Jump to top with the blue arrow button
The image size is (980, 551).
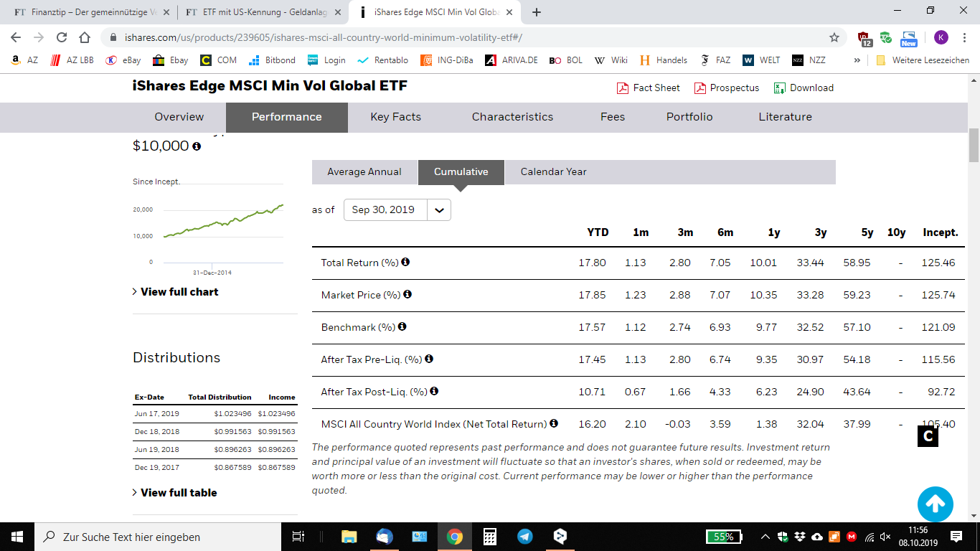[935, 504]
